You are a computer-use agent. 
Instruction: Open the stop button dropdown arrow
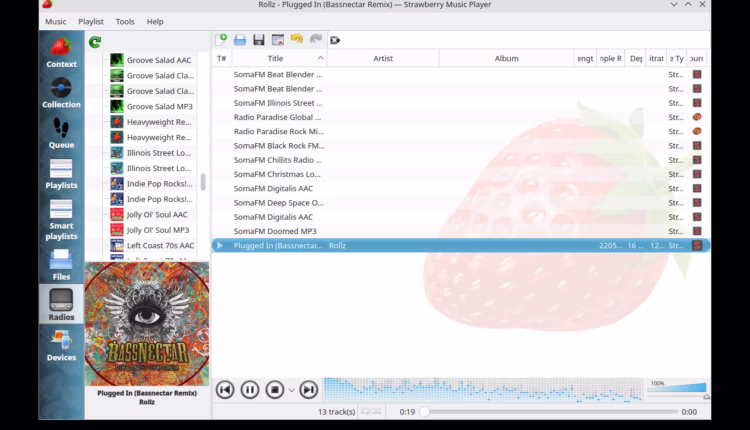click(292, 390)
